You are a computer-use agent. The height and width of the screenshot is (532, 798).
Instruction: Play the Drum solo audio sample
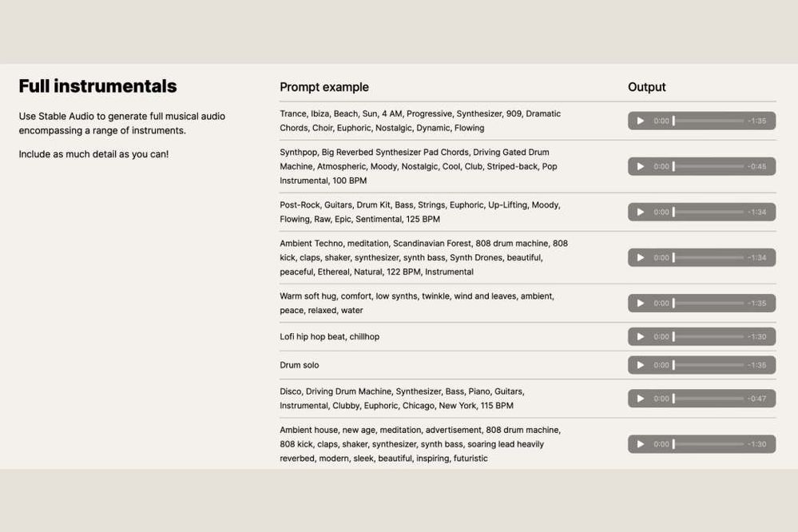pos(640,365)
